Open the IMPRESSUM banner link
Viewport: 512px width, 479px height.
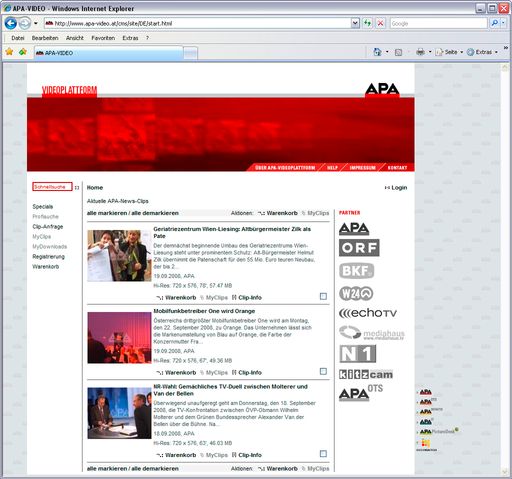point(363,168)
